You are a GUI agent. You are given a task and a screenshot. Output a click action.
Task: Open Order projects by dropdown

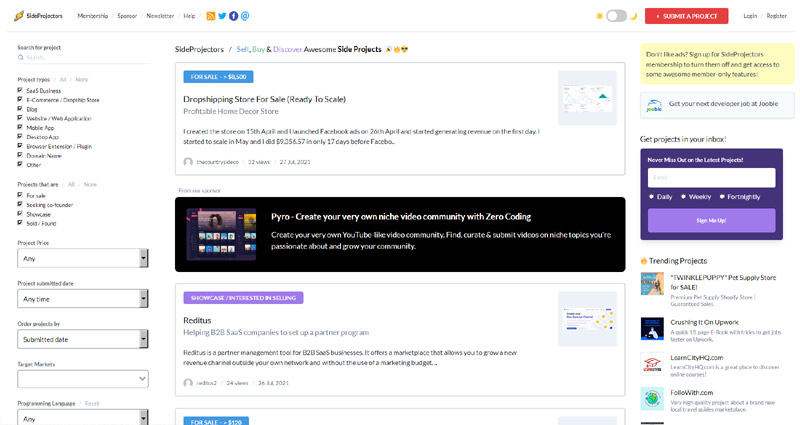tap(83, 339)
